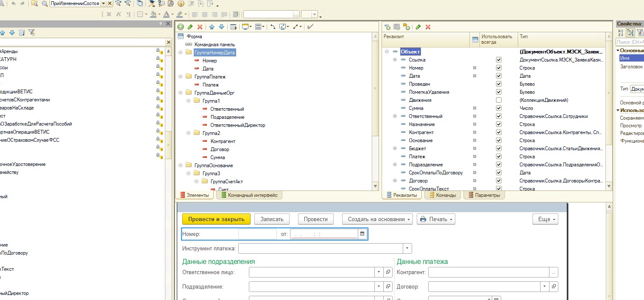This screenshot has height=300, width=644.
Task: Click the info icon in top toolbar
Action: pyautogui.click(x=181, y=3)
